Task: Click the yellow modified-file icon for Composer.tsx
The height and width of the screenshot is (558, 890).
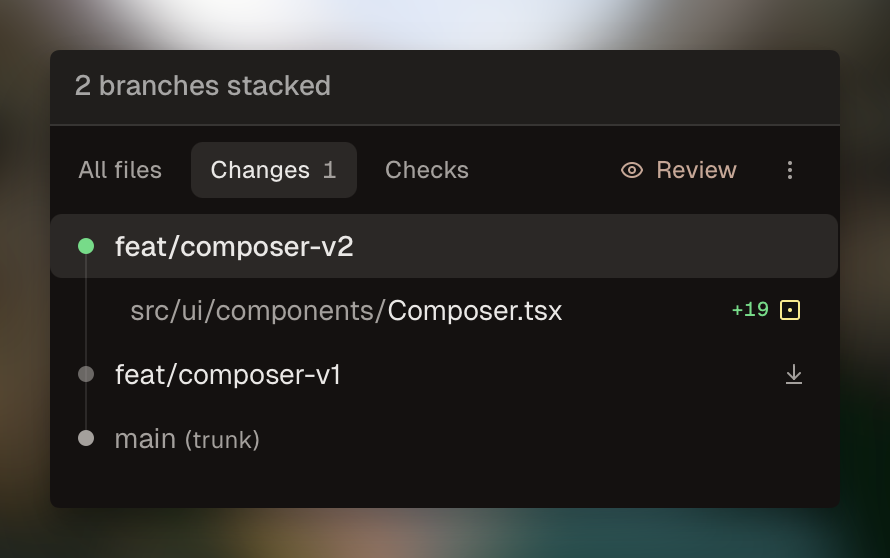Action: coord(790,310)
